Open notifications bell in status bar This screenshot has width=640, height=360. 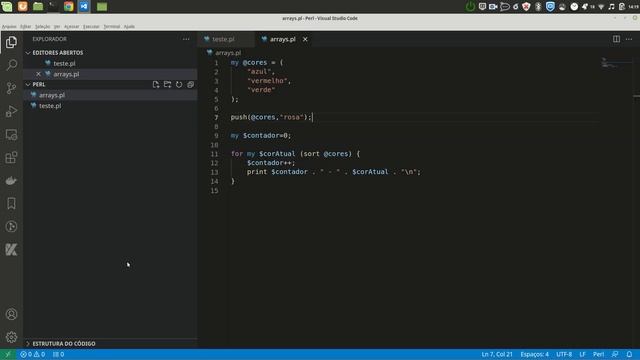point(629,354)
